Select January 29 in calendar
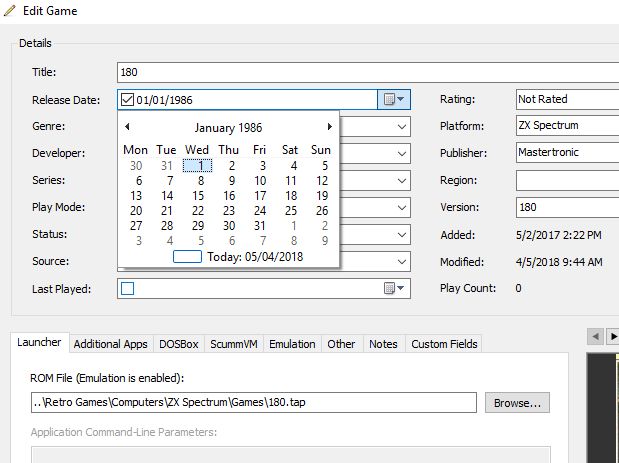Screen dimensions: 619x463 (x=198, y=226)
